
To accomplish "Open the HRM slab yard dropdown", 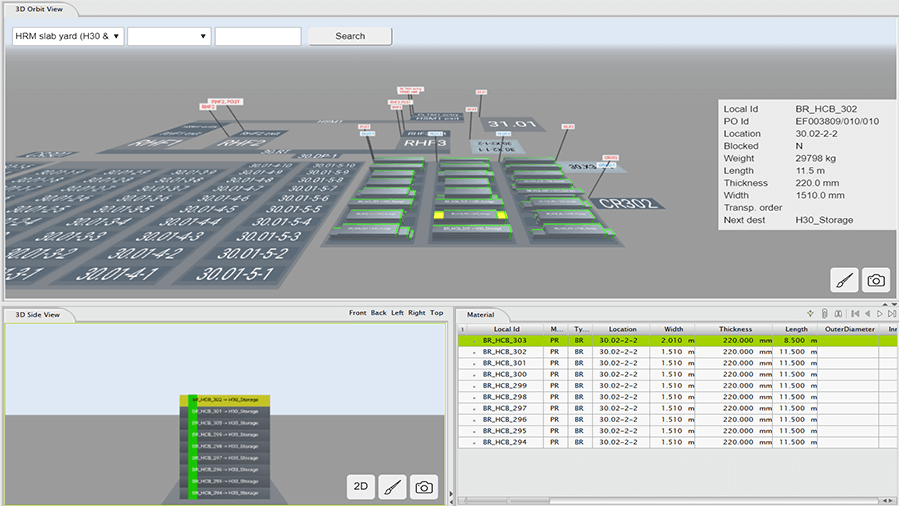I will click(x=68, y=36).
